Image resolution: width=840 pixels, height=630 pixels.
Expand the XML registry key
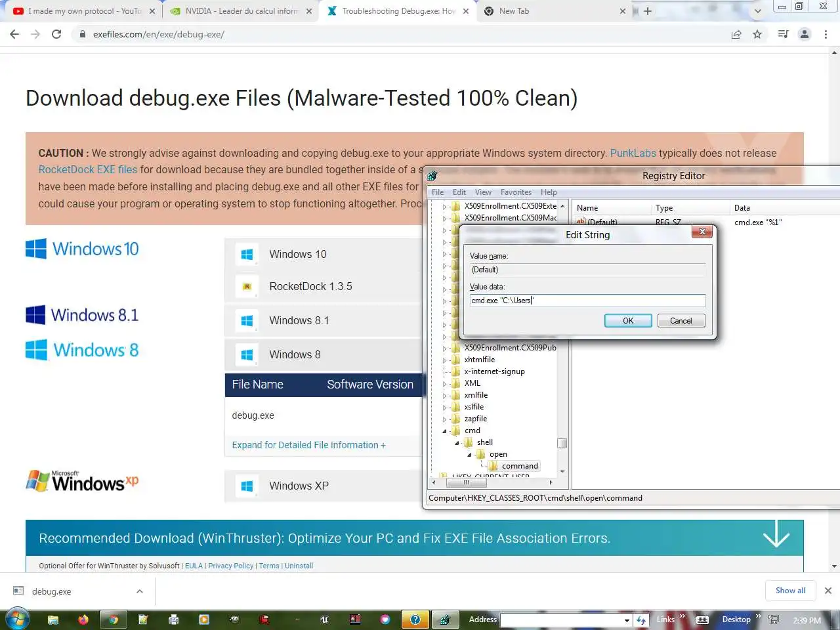(445, 384)
